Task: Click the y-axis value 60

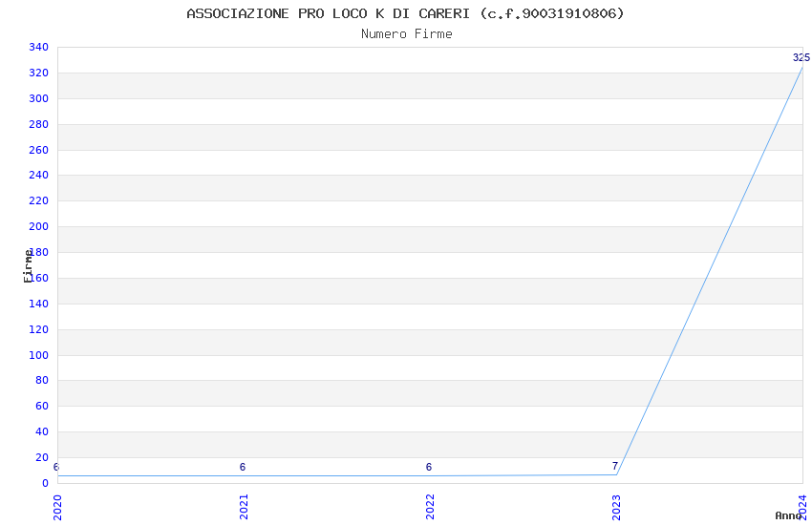Action: [42, 406]
